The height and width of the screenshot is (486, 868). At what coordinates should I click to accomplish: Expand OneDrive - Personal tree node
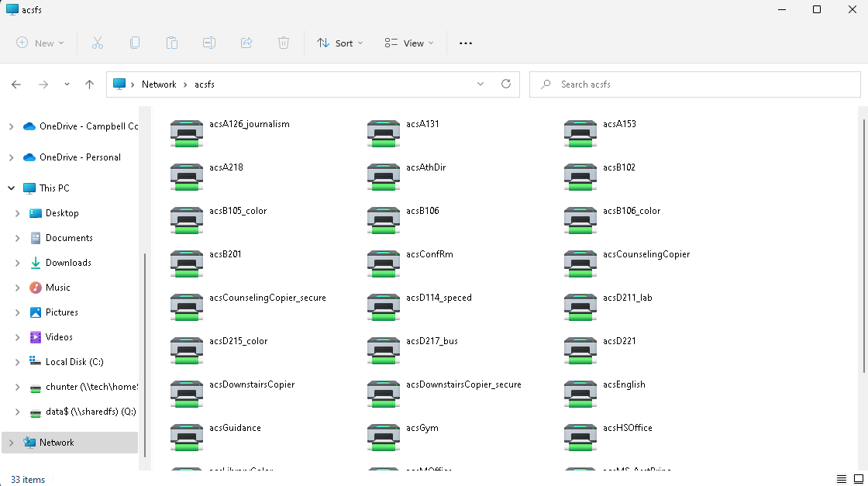pyautogui.click(x=11, y=158)
